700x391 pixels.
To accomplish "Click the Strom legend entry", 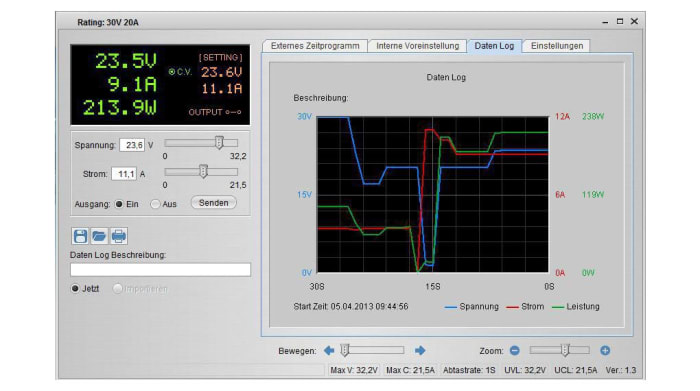I will pyautogui.click(x=525, y=307).
